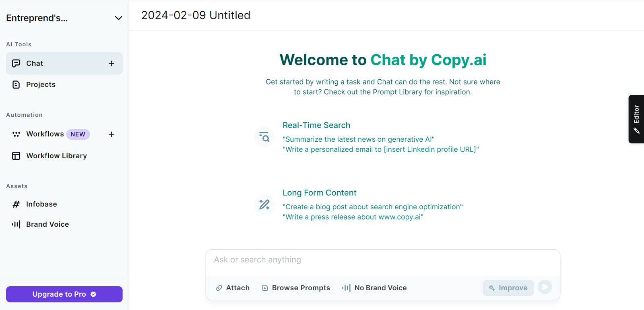Click the Long Form Content pencil icon

coord(264,205)
